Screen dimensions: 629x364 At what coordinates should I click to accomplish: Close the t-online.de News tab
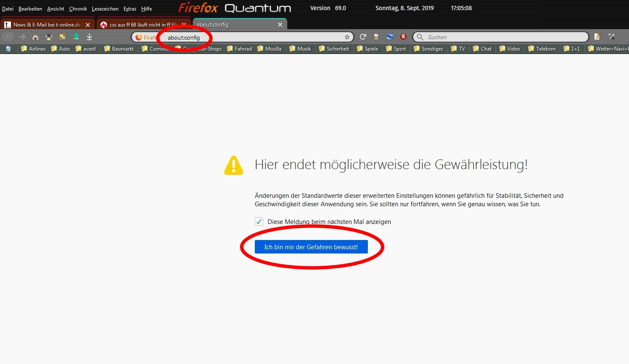pos(88,25)
